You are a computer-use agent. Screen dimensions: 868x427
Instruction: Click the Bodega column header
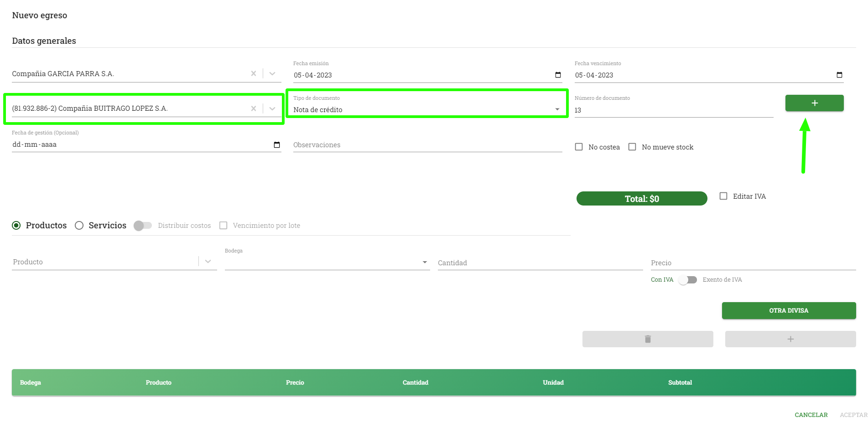(x=31, y=382)
